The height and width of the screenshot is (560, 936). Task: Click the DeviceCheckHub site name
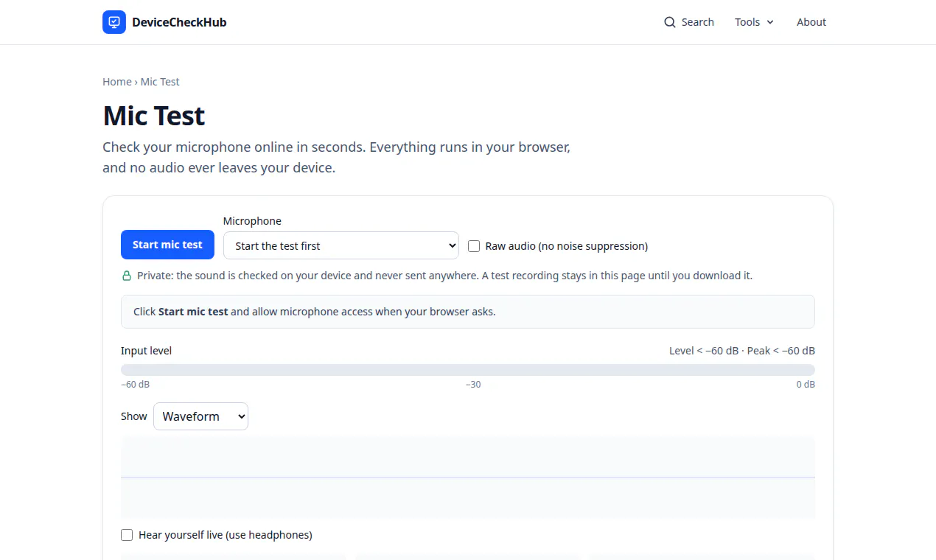pyautogui.click(x=179, y=22)
